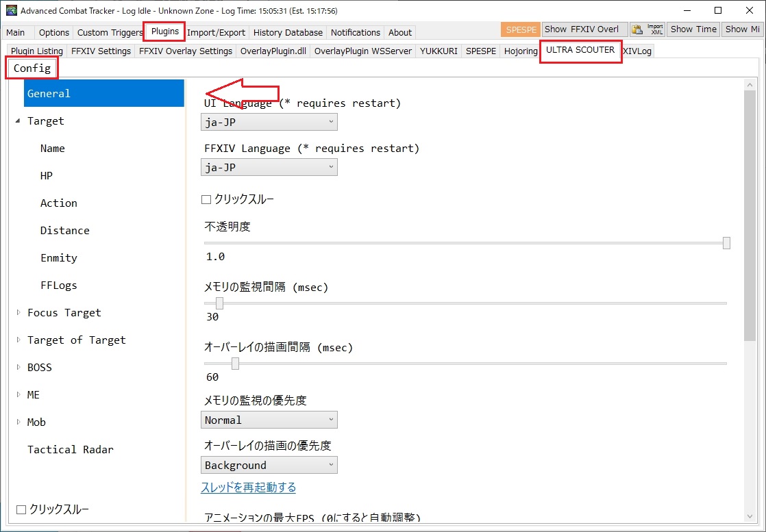This screenshot has width=766, height=532.
Task: Click the Show Mi button
Action: point(743,29)
